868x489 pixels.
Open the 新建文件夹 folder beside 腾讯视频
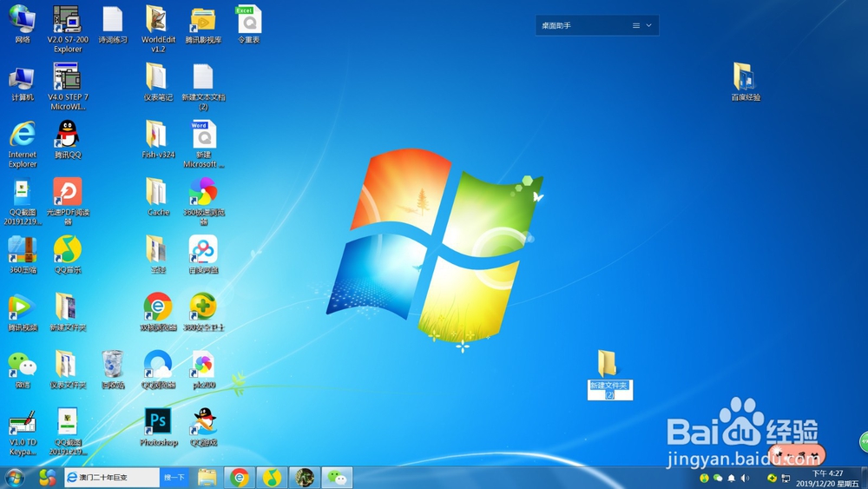[x=68, y=313]
